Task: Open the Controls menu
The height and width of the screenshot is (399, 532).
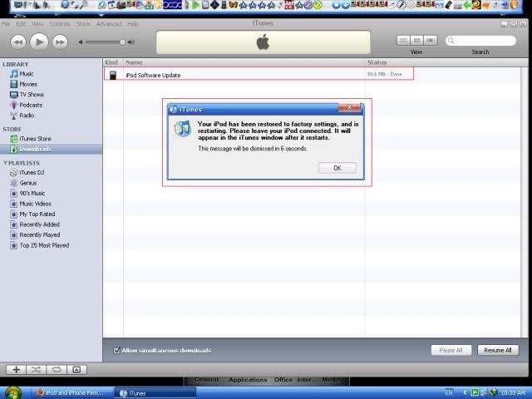Action: [60, 24]
